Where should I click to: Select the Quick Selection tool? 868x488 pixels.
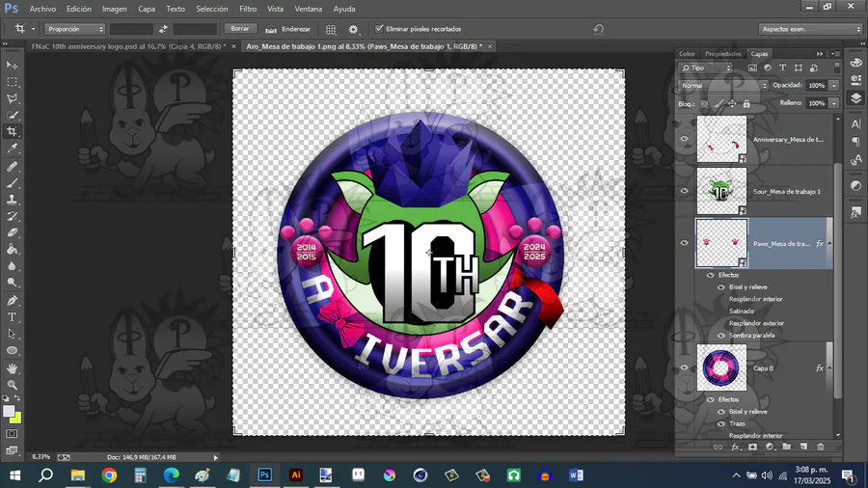pyautogui.click(x=12, y=115)
